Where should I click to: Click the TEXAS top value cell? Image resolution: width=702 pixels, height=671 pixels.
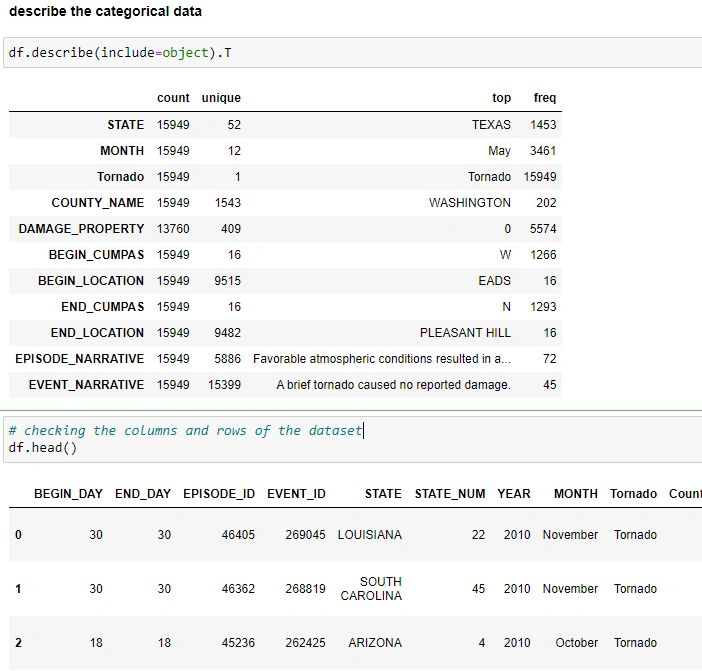pos(491,125)
